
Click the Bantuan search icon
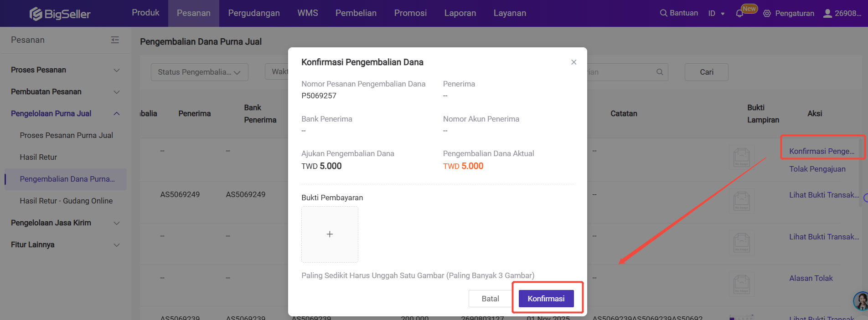click(664, 13)
